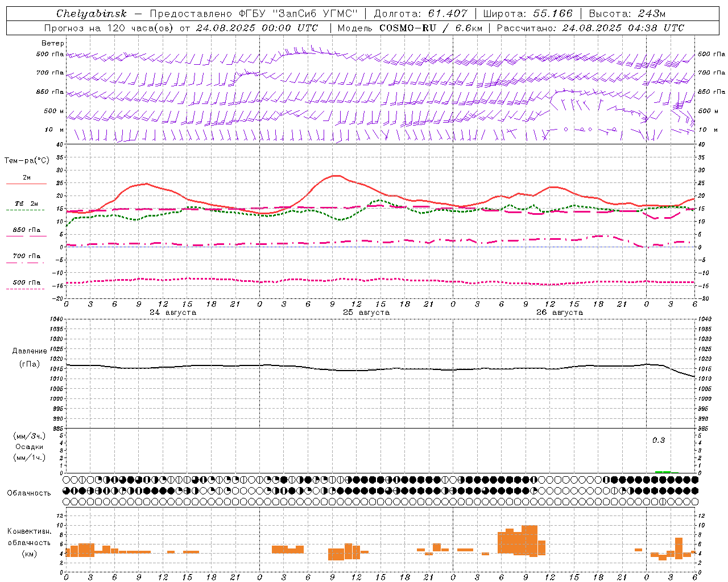Click the '24 августа' date label
Image resolution: width=728 pixels, height=582 pixels.
[x=173, y=313]
